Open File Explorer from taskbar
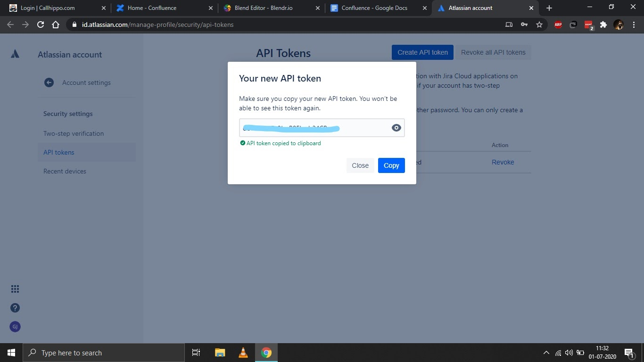 (220, 353)
